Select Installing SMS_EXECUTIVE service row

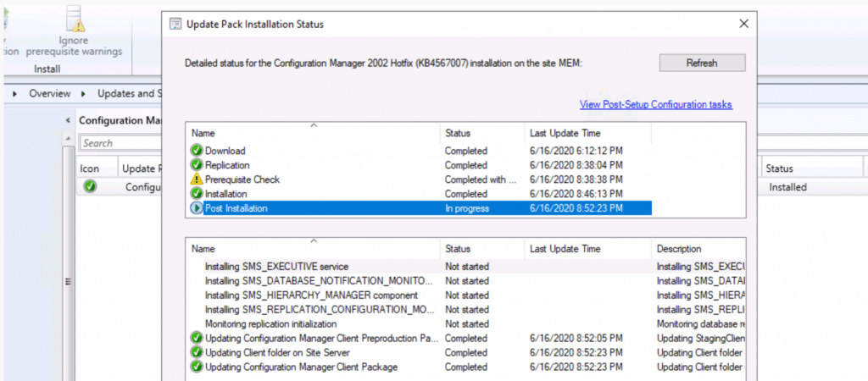tap(467, 266)
